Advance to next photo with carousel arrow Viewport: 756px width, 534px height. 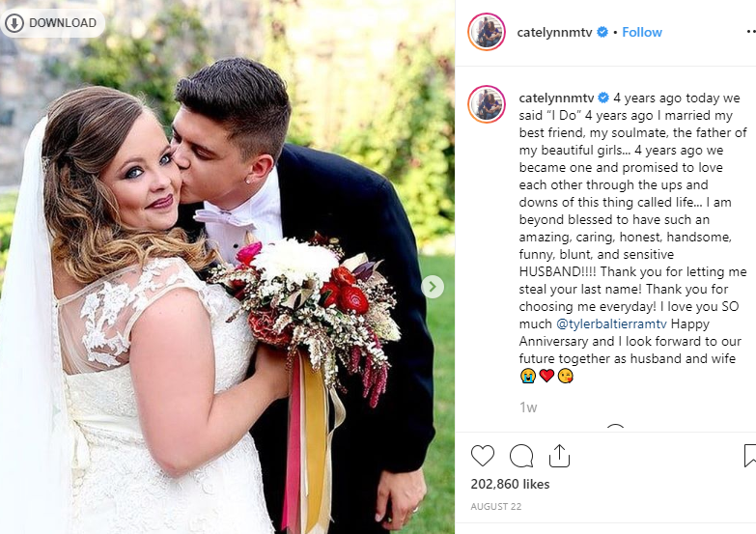pyautogui.click(x=433, y=287)
